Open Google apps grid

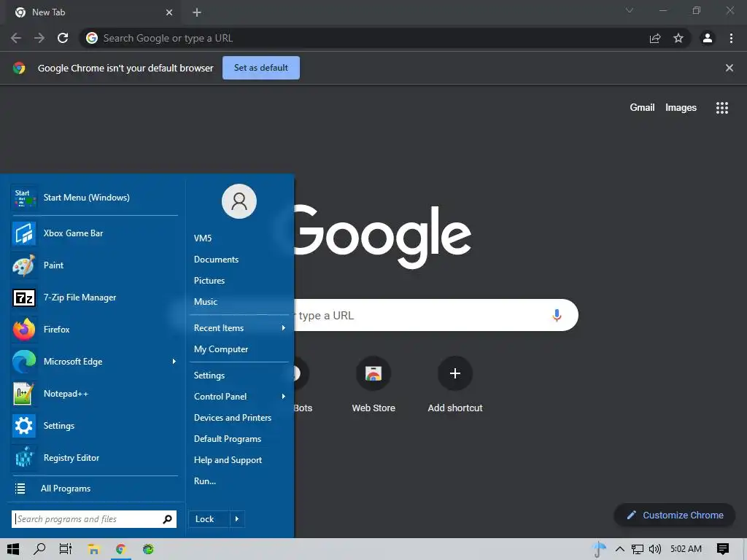point(722,108)
